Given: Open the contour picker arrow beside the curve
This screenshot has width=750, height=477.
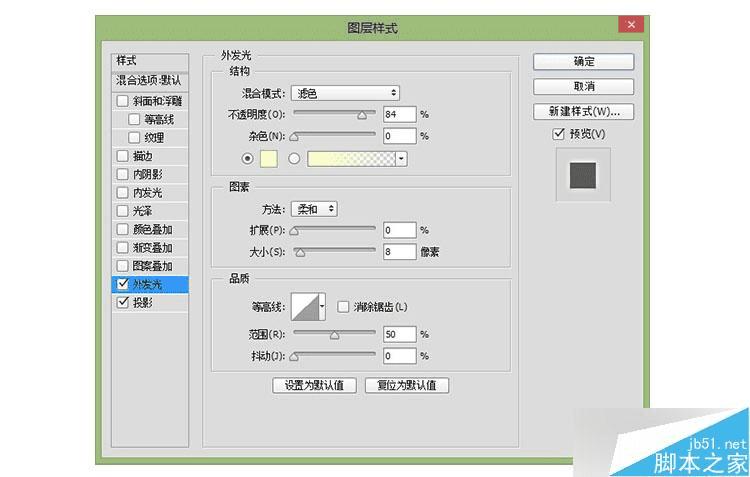Looking at the screenshot, I should click(322, 307).
